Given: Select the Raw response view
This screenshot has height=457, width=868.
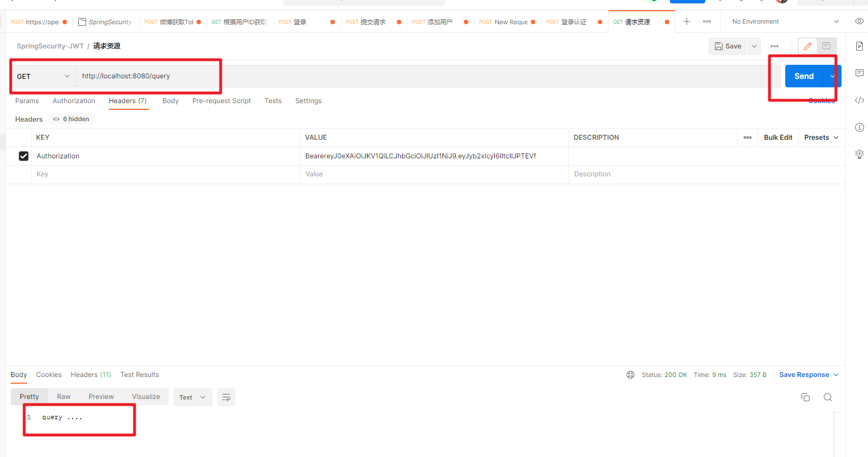Looking at the screenshot, I should [x=64, y=397].
